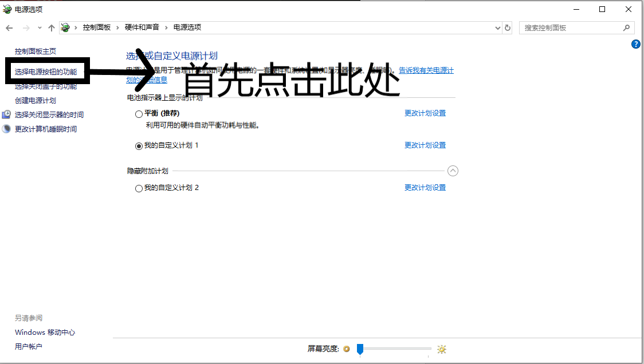This screenshot has width=644, height=364.
Task: Open 选择电源按钮的功能 link
Action: point(46,72)
